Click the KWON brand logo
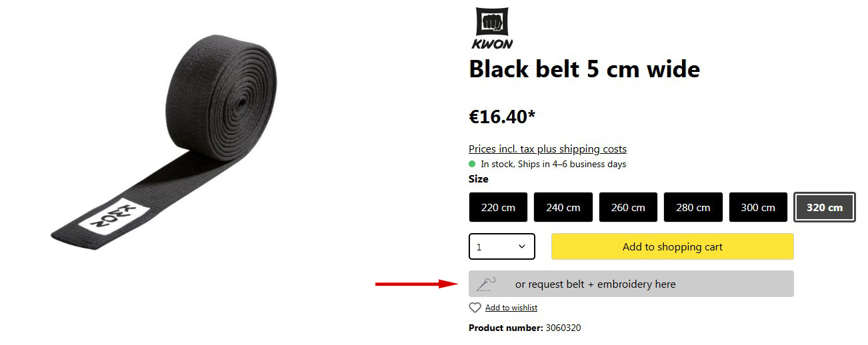The image size is (868, 345). click(492, 28)
